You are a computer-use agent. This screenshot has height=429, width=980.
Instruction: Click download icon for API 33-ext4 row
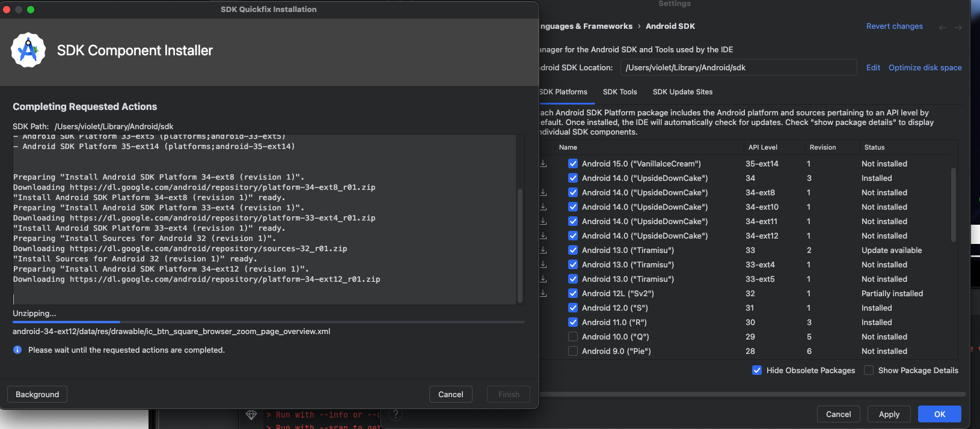544,264
